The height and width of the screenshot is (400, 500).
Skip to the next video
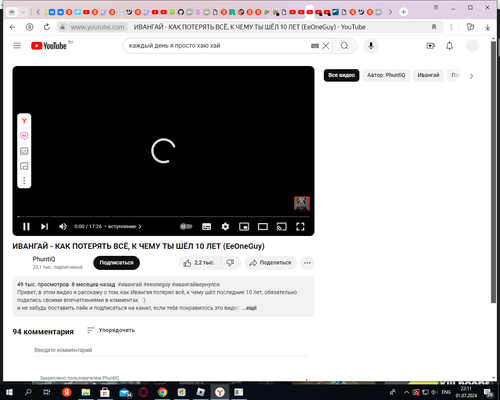tap(44, 227)
